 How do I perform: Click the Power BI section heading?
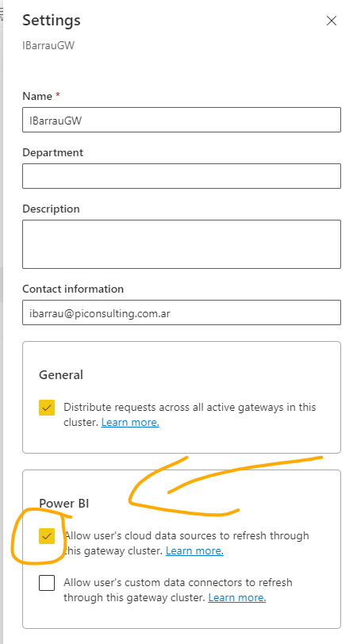(x=64, y=504)
